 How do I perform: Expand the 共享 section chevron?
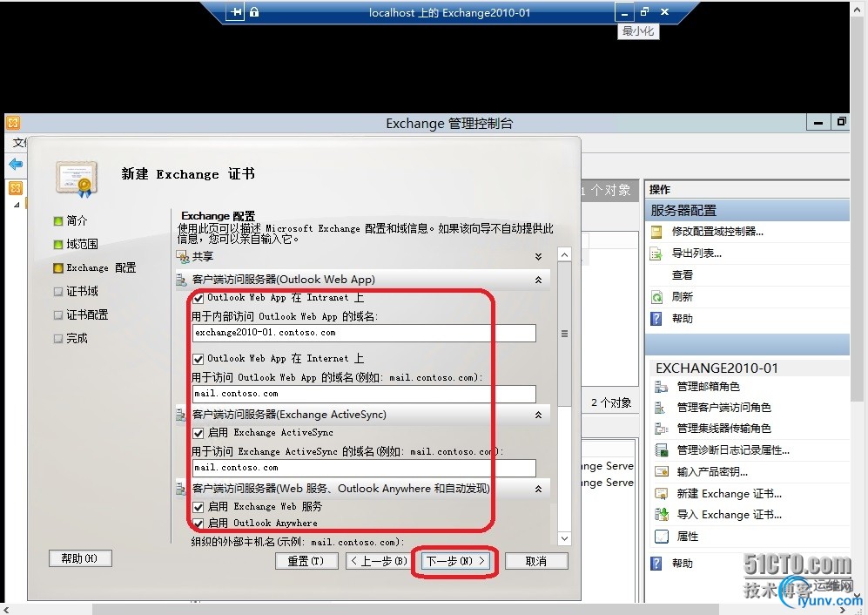click(x=538, y=256)
